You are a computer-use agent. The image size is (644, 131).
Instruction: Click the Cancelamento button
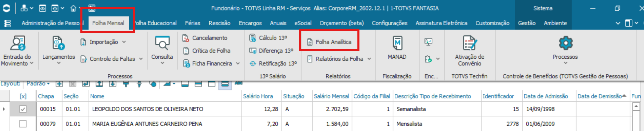coord(205,38)
